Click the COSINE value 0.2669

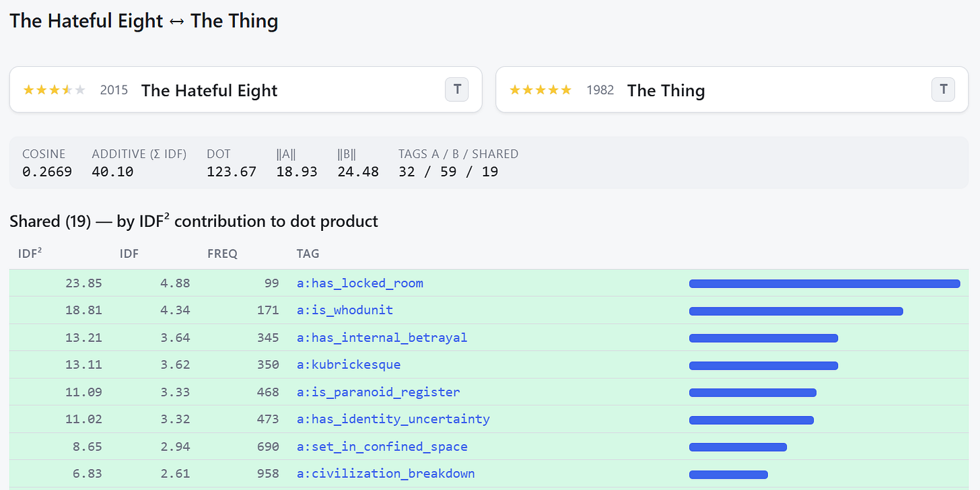47,172
